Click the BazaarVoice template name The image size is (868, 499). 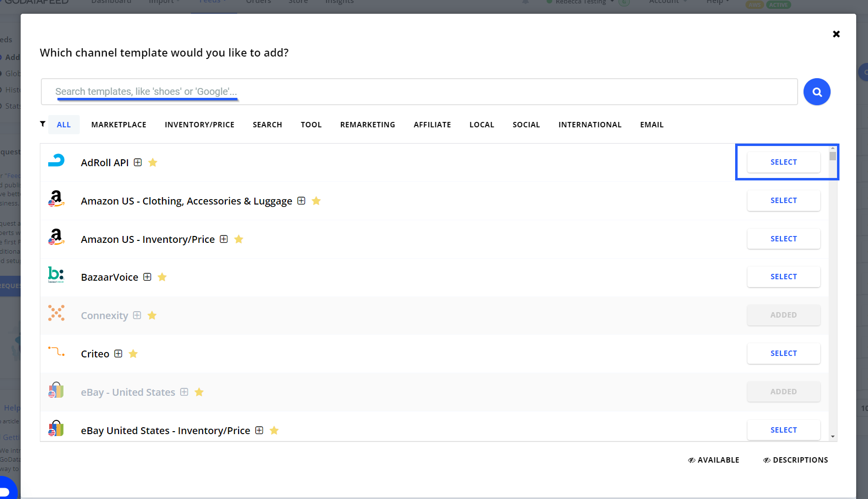pos(110,277)
